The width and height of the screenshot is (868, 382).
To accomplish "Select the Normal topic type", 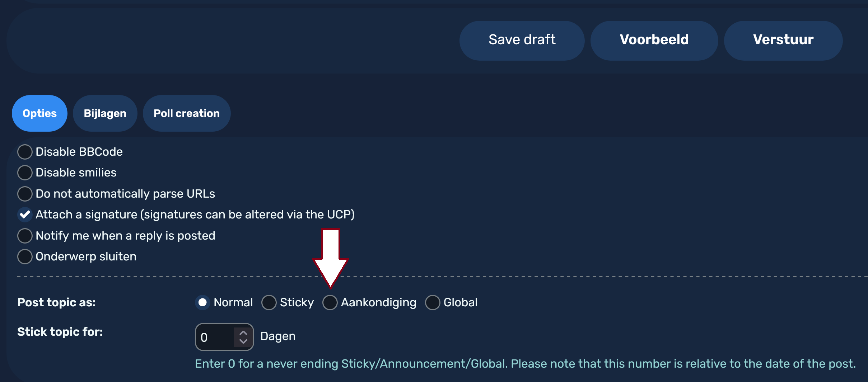I will tap(202, 302).
